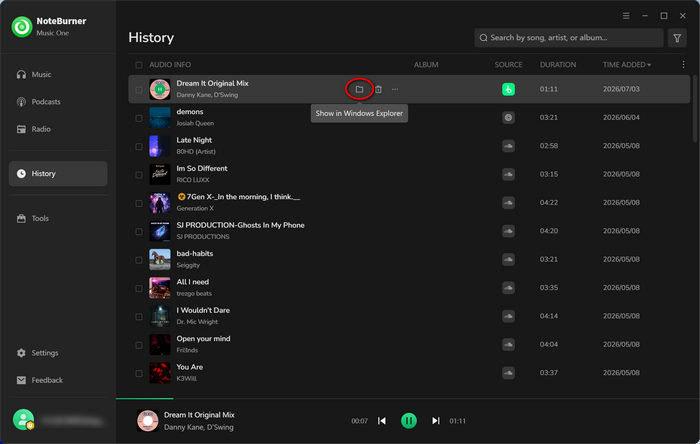Viewport: 700px width, 444px height.
Task: Click the 7Gen X-_In the morning track title
Action: click(238, 197)
